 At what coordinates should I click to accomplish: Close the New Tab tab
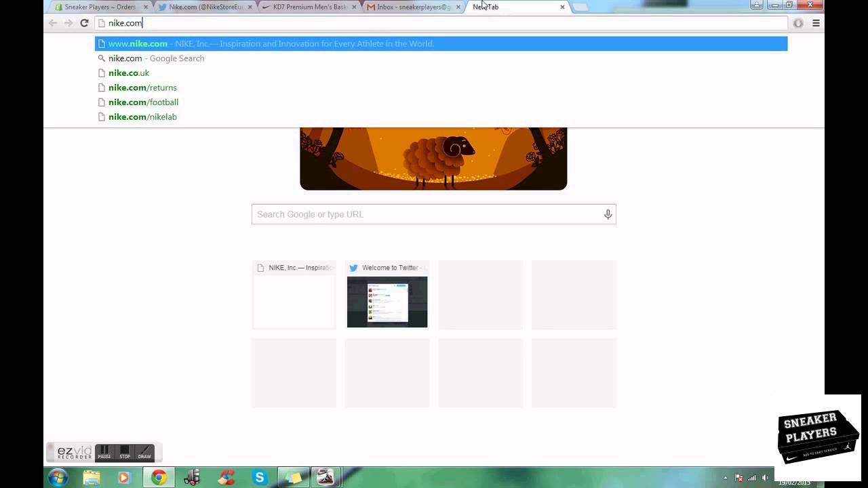(x=562, y=7)
